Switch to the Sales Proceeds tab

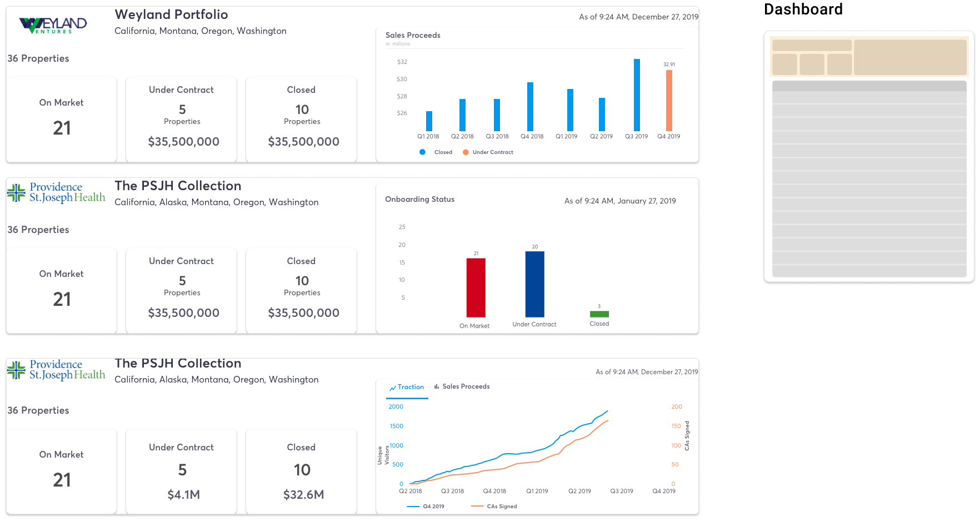click(462, 386)
